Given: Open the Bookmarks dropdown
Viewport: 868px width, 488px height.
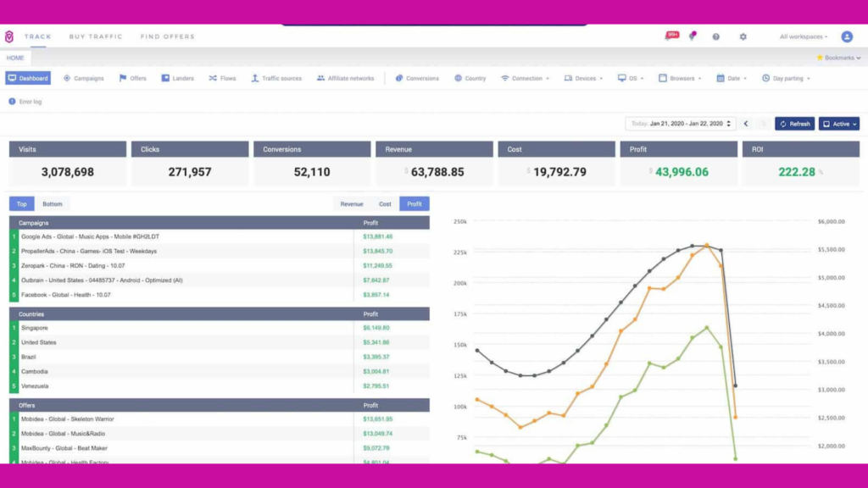Looking at the screenshot, I should click(838, 58).
